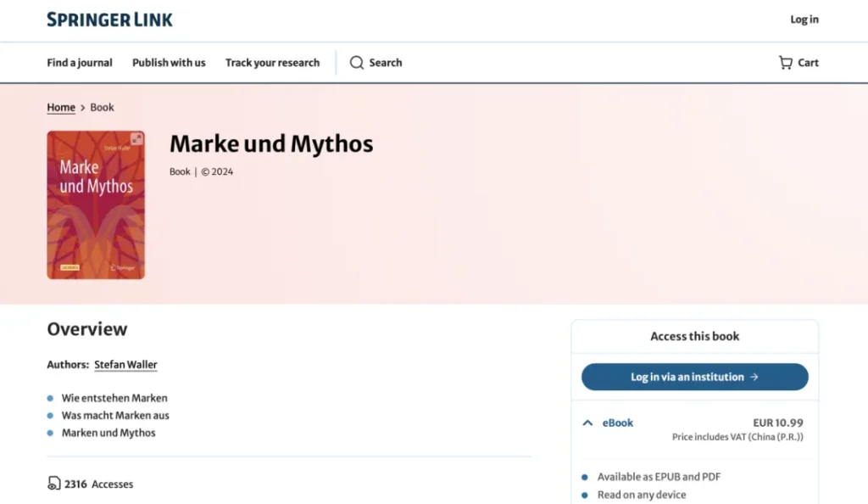Click the Overview section heading
The image size is (868, 504).
click(87, 329)
